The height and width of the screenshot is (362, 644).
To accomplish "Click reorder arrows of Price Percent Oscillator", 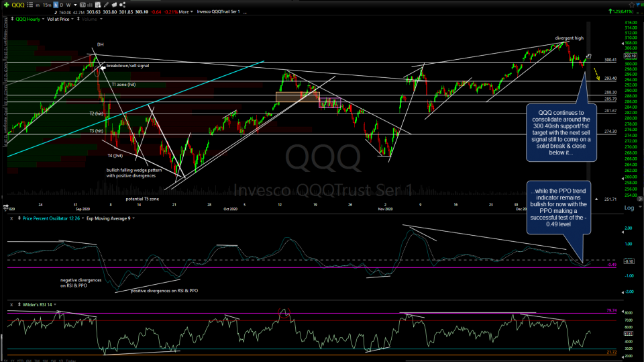I will [19, 218].
